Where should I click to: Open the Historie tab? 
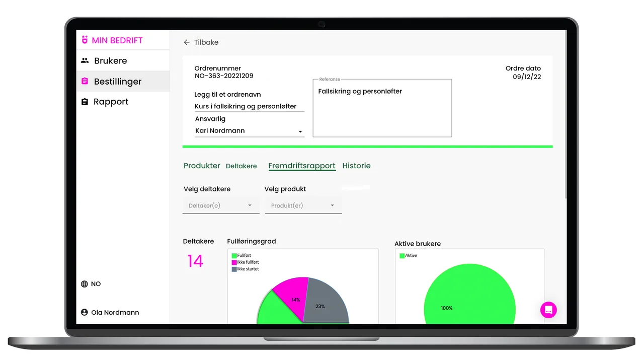click(356, 166)
